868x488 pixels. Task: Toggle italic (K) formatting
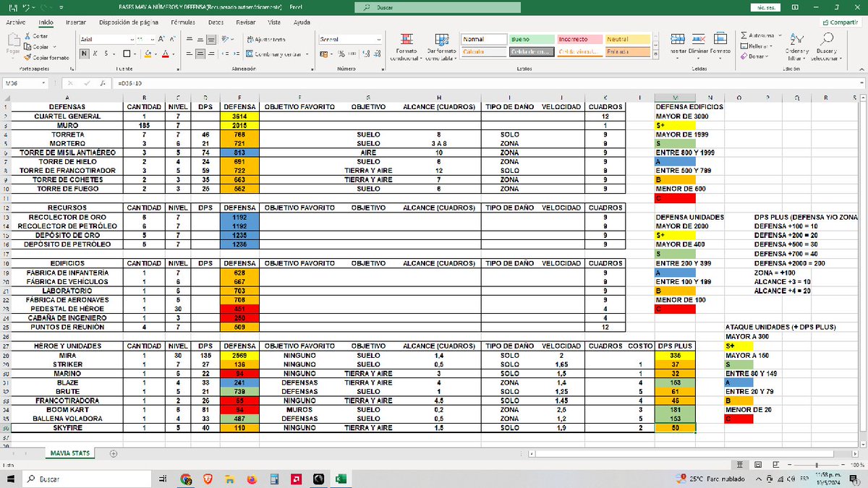tap(95, 53)
